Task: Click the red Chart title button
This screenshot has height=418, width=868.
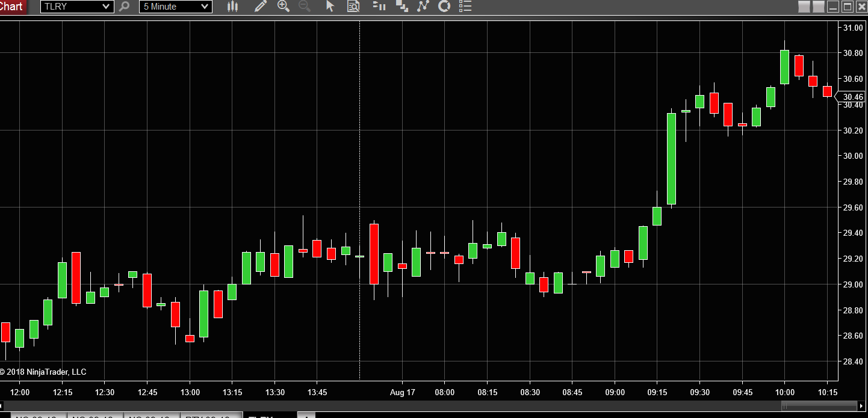Action: click(13, 7)
